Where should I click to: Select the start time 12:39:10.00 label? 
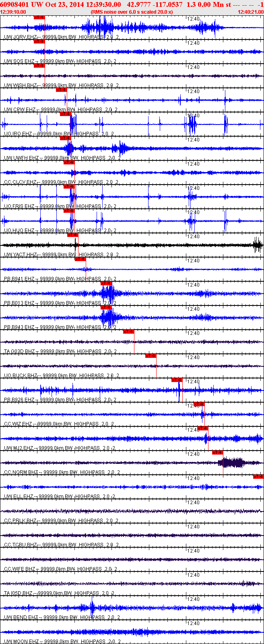13,12
